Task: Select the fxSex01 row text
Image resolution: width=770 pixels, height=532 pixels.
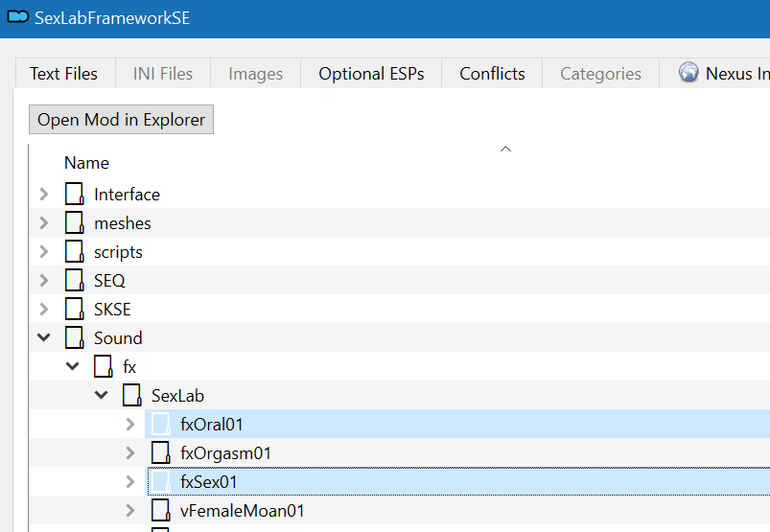Action: click(x=209, y=482)
